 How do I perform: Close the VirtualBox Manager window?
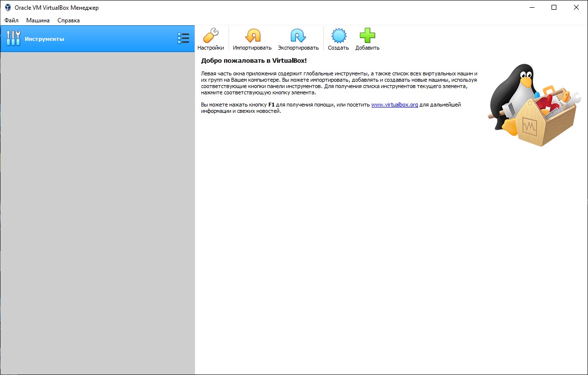[x=576, y=8]
